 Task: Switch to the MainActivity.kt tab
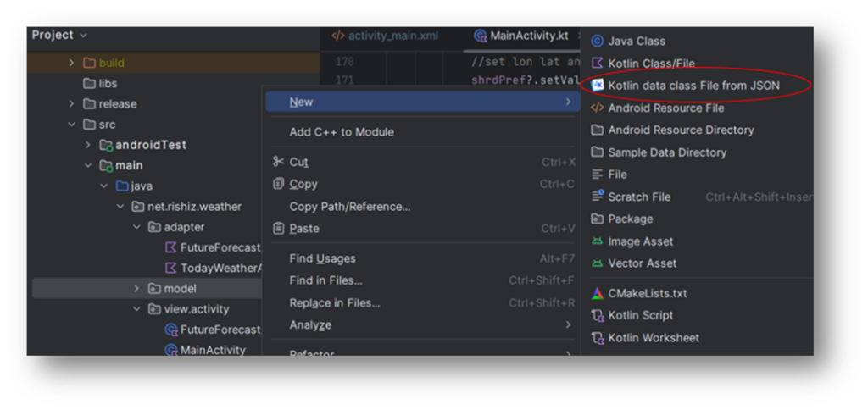(x=528, y=36)
